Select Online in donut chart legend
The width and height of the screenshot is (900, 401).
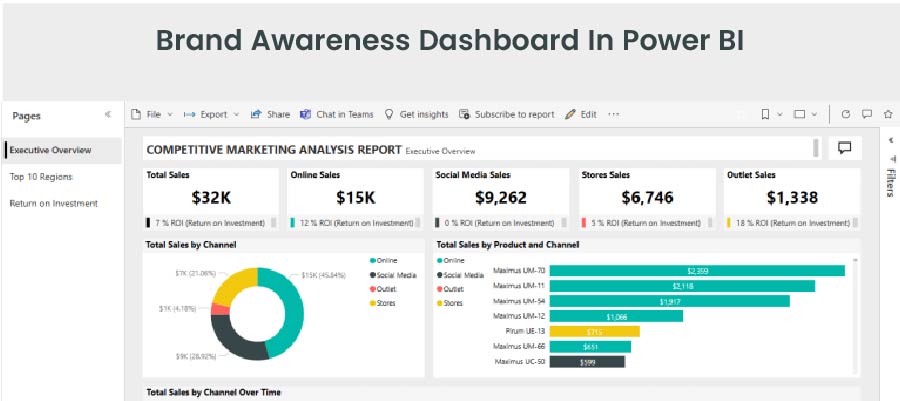point(383,260)
